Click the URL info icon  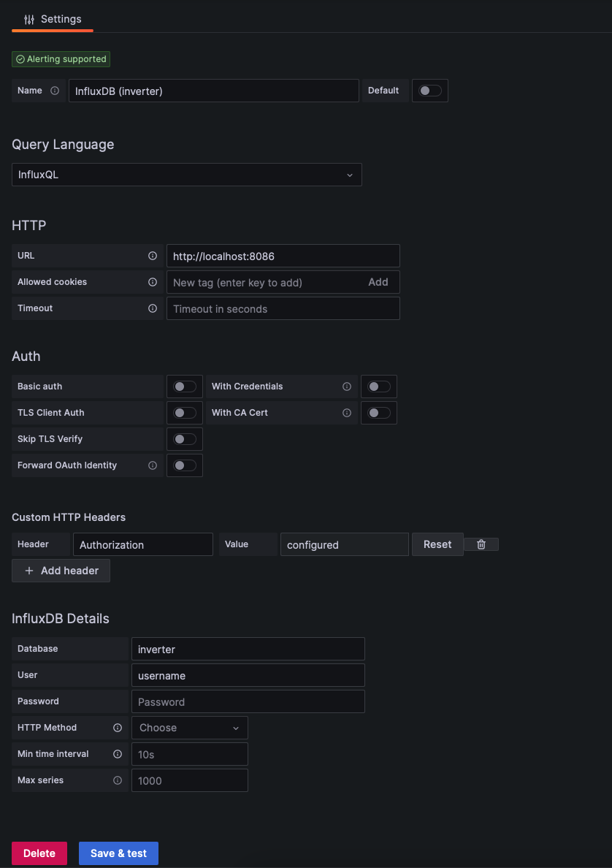(x=153, y=256)
